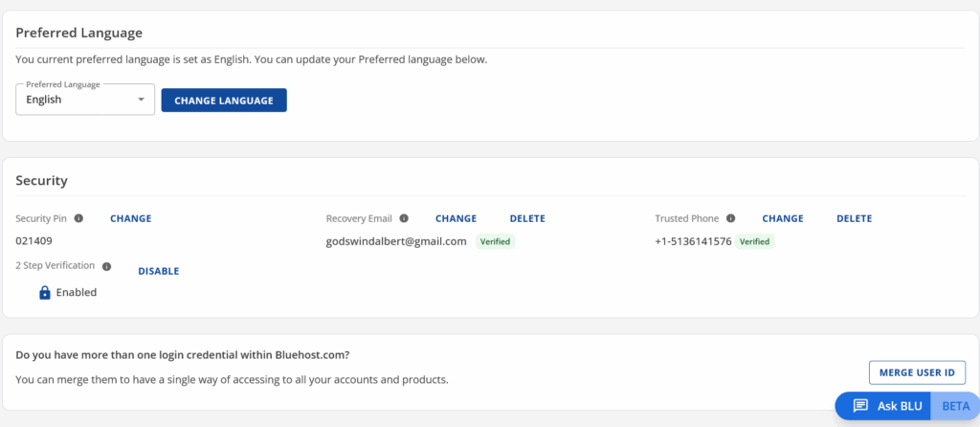Open the Preferred Language dropdown arrow

(x=142, y=100)
